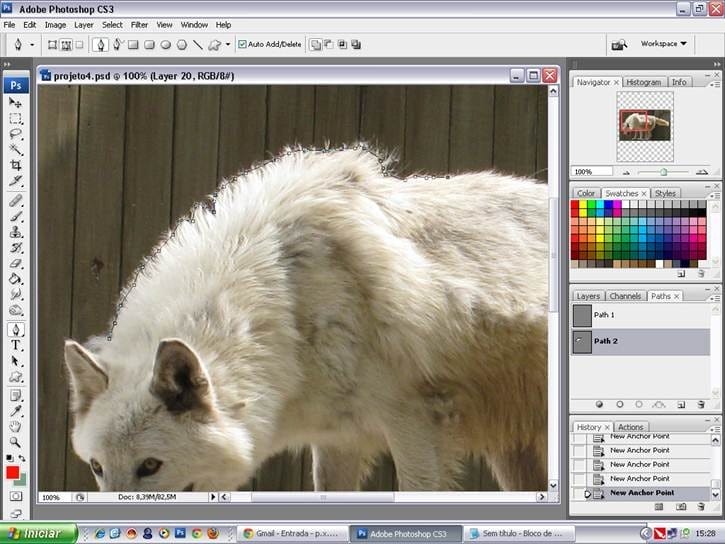The height and width of the screenshot is (544, 725).
Task: Open Swatches panel options menu
Action: click(x=714, y=196)
